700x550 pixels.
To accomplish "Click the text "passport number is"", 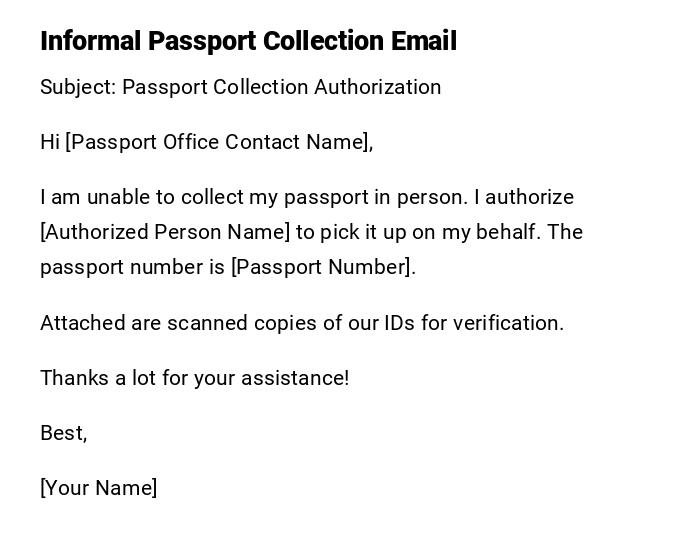I will pyautogui.click(x=132, y=267).
